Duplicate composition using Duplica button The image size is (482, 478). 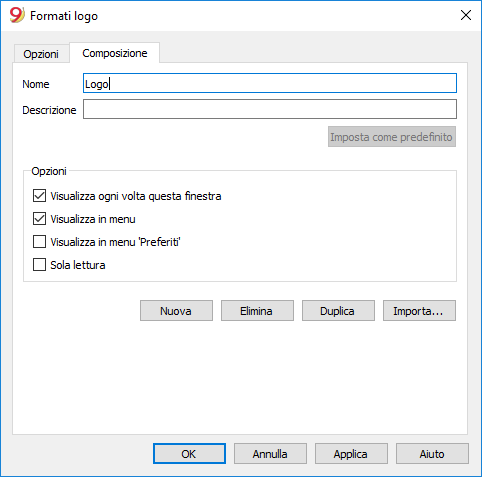click(338, 311)
